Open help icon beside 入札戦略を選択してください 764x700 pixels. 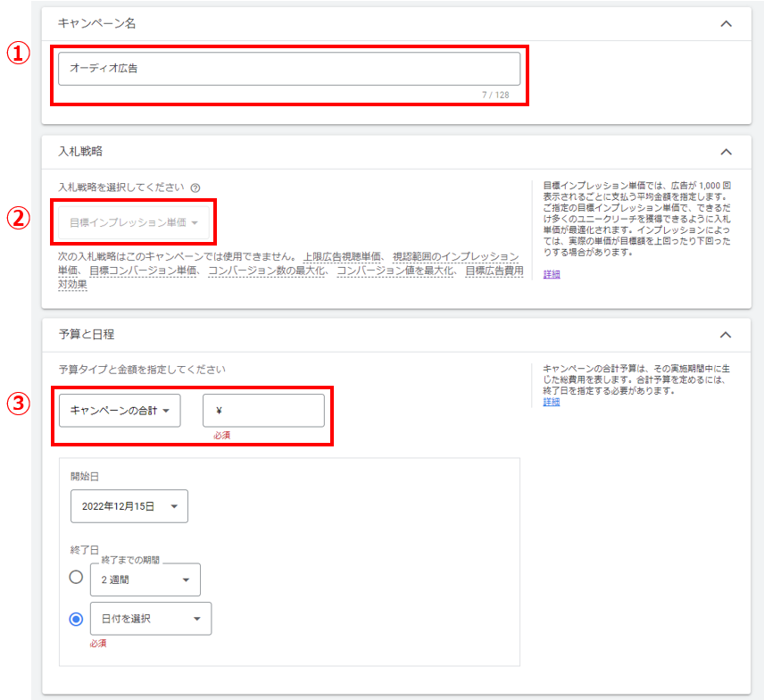(195, 188)
